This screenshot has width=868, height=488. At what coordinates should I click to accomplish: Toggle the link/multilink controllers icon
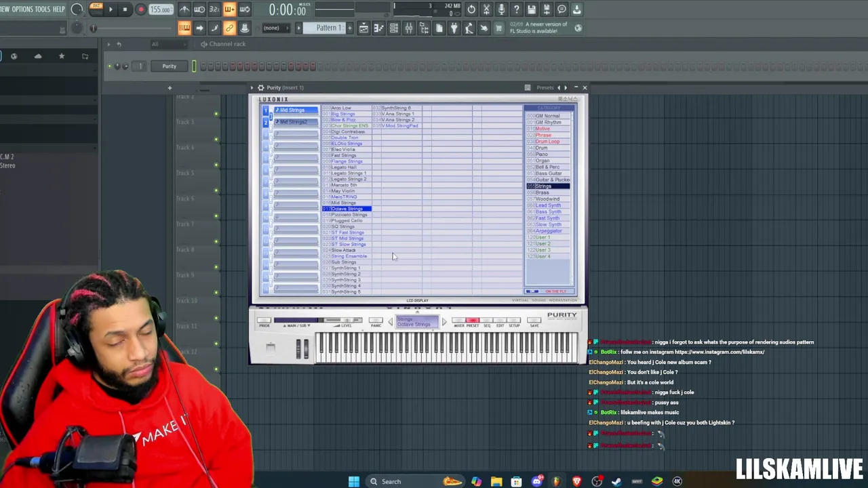(x=229, y=28)
